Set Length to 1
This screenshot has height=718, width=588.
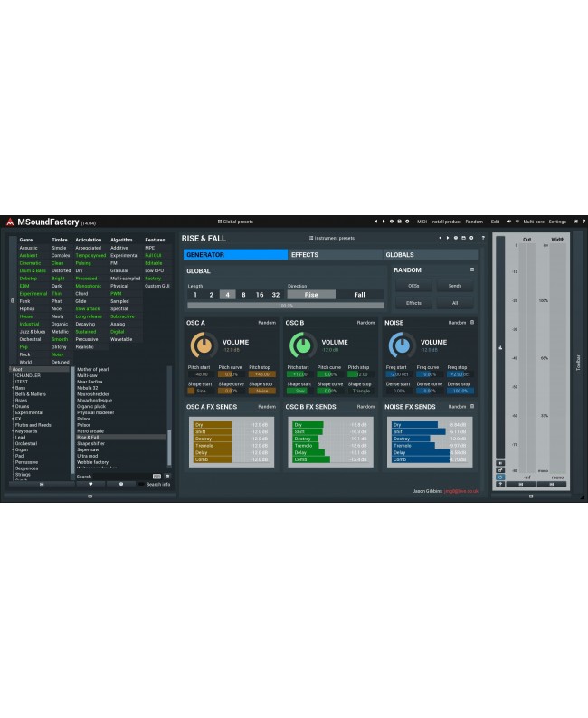195,295
